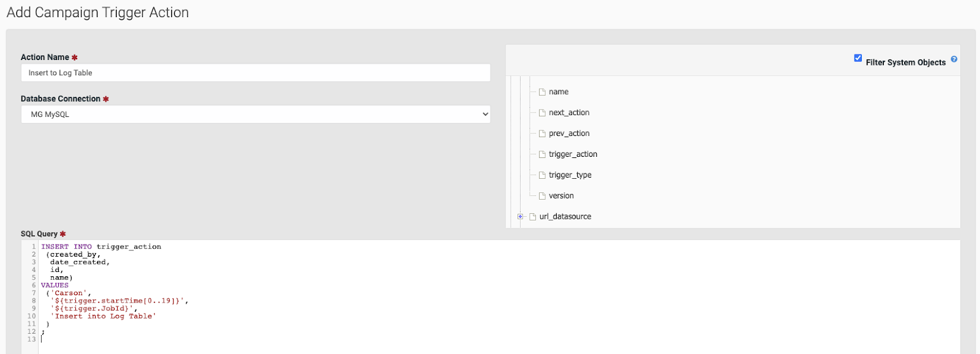This screenshot has width=980, height=354.
Task: Click the url_datasource table icon
Action: [533, 217]
